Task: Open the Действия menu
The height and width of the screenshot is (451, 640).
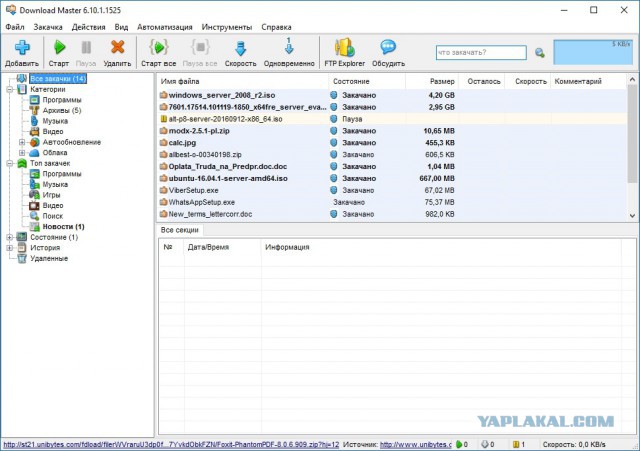Action: click(89, 27)
